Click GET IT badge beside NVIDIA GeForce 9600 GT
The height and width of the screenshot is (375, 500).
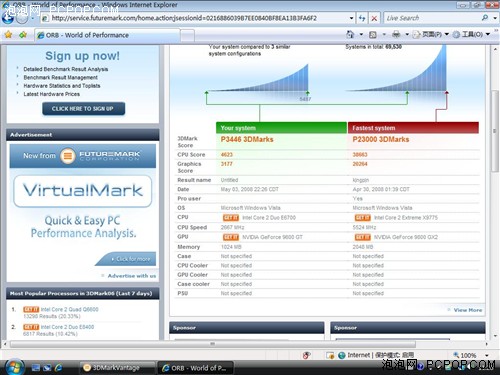click(231, 237)
